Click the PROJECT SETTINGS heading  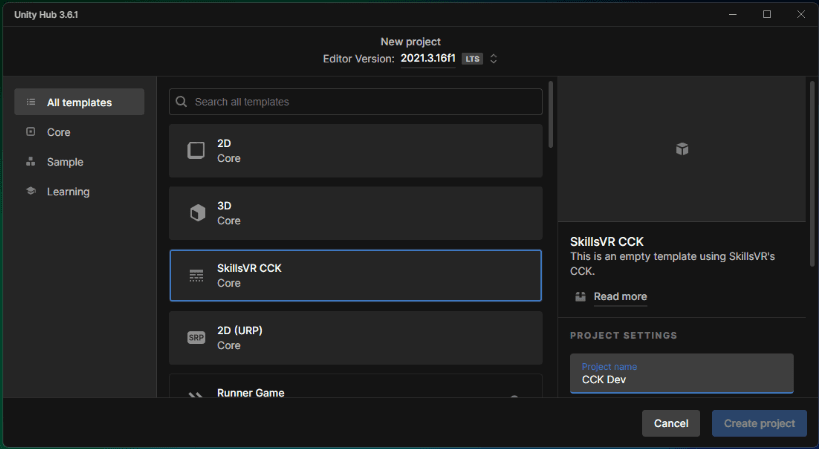click(x=624, y=336)
